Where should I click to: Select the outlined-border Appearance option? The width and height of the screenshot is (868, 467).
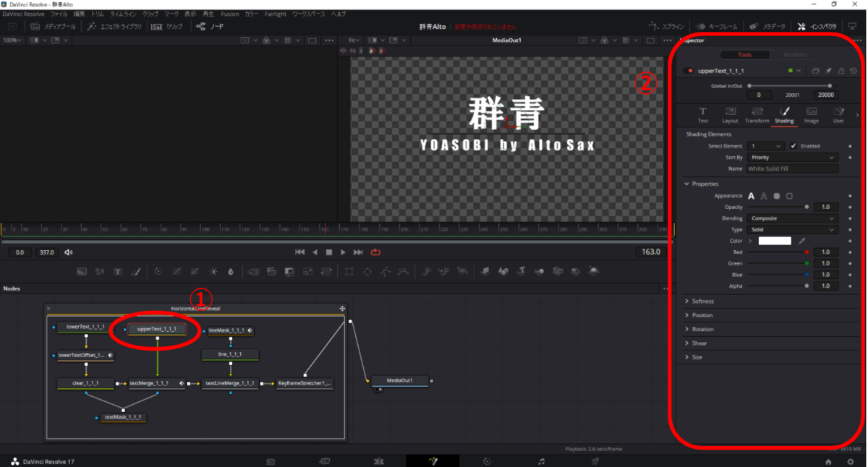pyautogui.click(x=789, y=196)
